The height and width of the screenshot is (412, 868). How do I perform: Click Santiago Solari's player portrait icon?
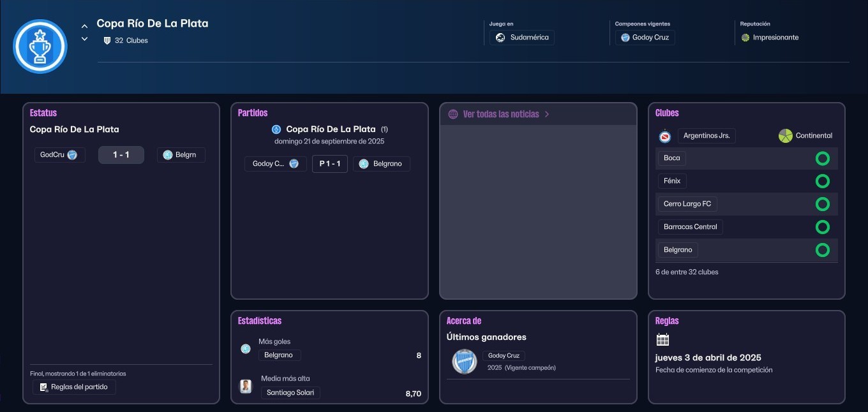246,386
